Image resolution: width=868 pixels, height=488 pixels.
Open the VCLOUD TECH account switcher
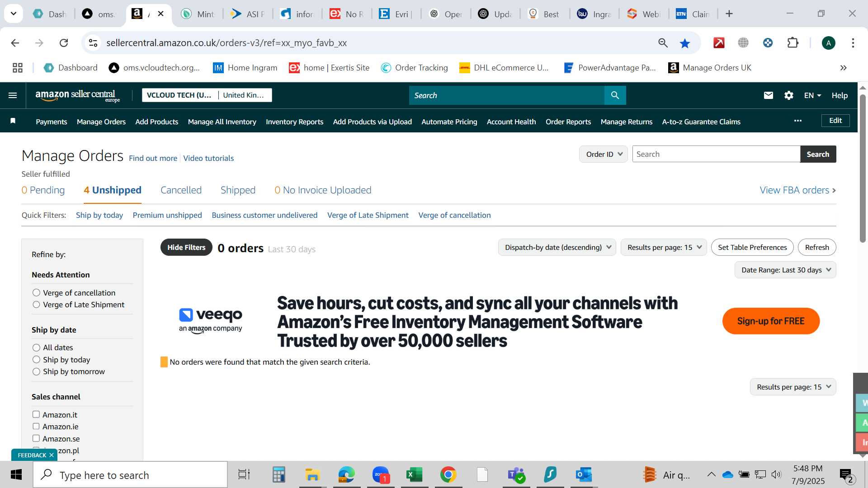pos(207,95)
